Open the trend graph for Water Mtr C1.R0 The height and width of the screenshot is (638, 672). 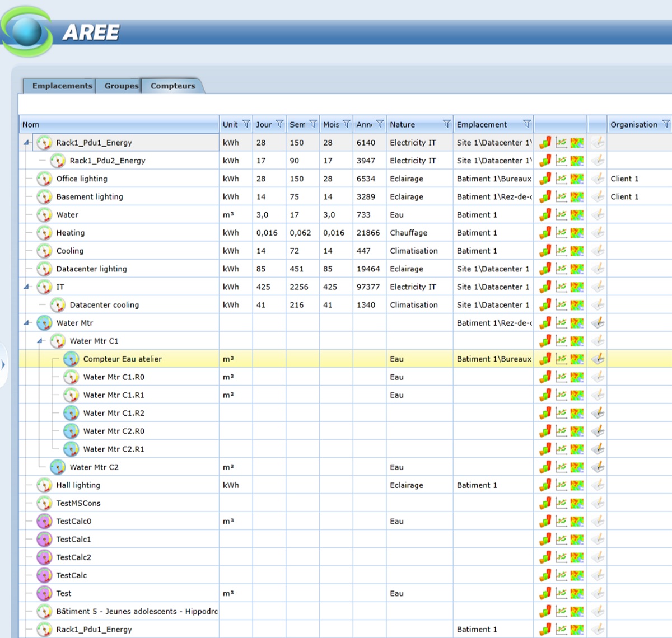point(561,377)
